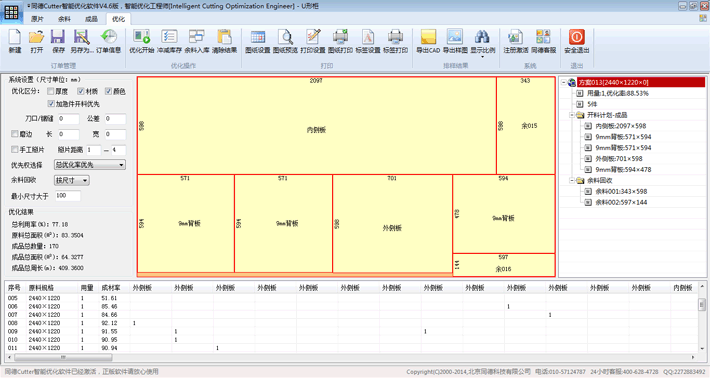Switch to the 成品 tab
This screenshot has height=378, width=710.
91,19
